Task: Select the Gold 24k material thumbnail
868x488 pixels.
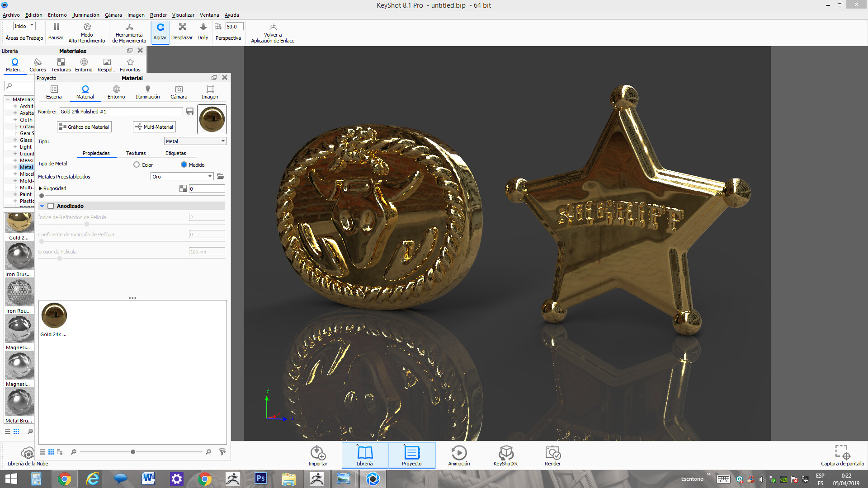Action: coord(54,315)
